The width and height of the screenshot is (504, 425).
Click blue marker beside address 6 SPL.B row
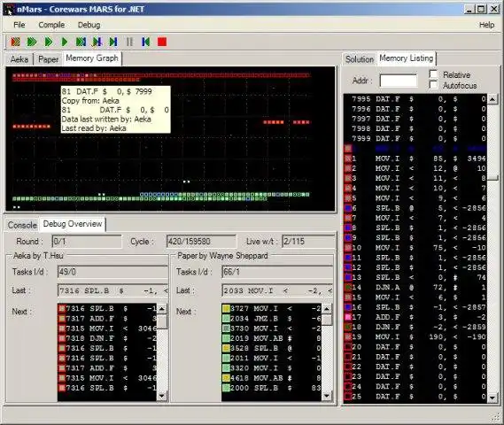pyautogui.click(x=348, y=208)
